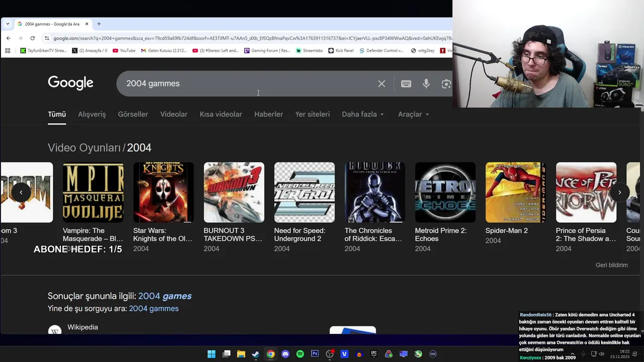Reload the current page

[33, 38]
